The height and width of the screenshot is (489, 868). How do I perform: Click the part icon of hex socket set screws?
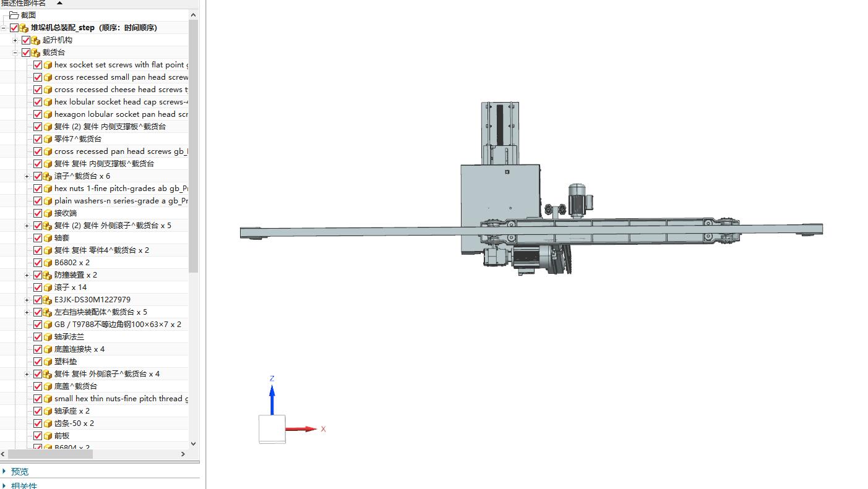coord(48,65)
